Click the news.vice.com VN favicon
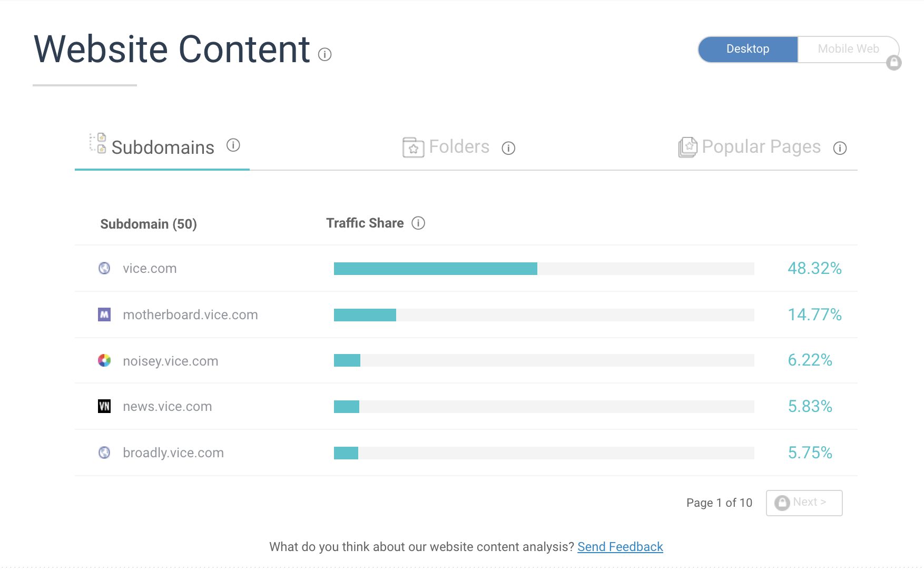924x570 pixels. 104,406
